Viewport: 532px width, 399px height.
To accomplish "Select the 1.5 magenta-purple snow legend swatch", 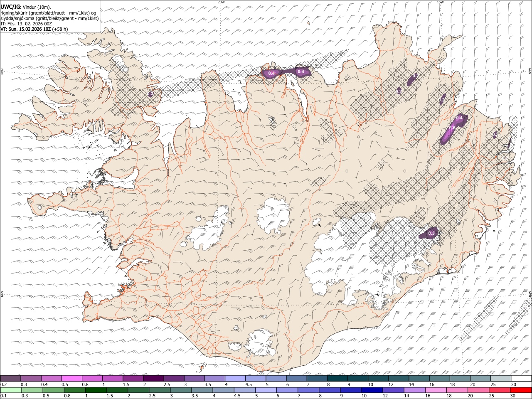I will click(x=133, y=379).
